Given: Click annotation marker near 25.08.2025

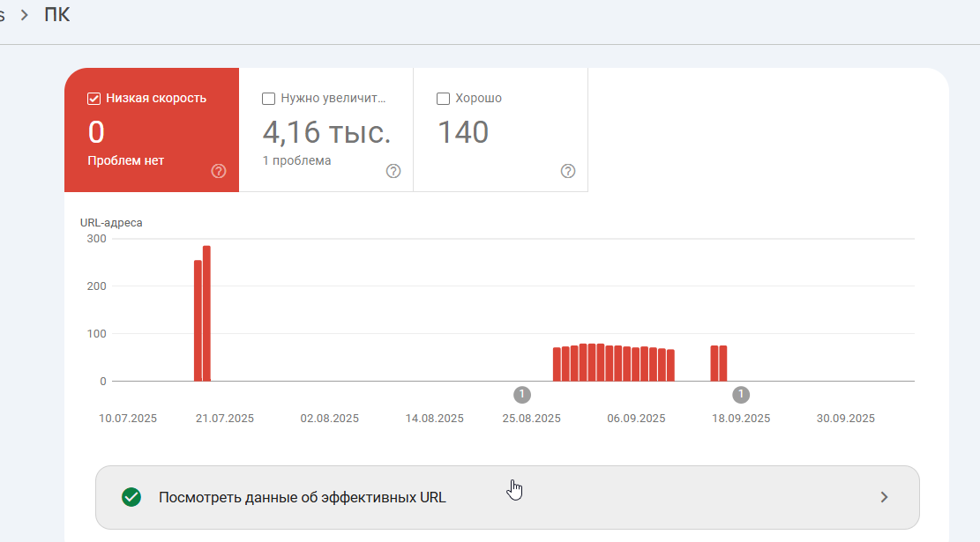Looking at the screenshot, I should tap(522, 395).
